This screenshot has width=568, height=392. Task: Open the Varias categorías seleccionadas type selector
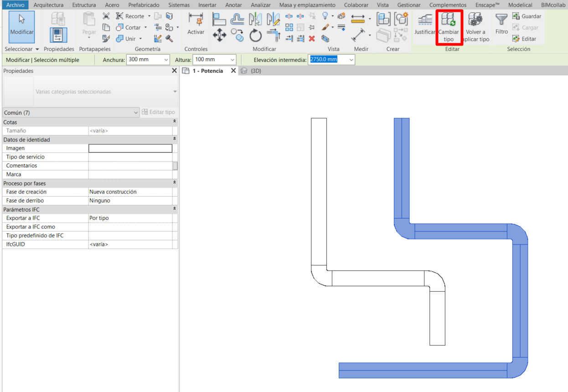pos(90,92)
